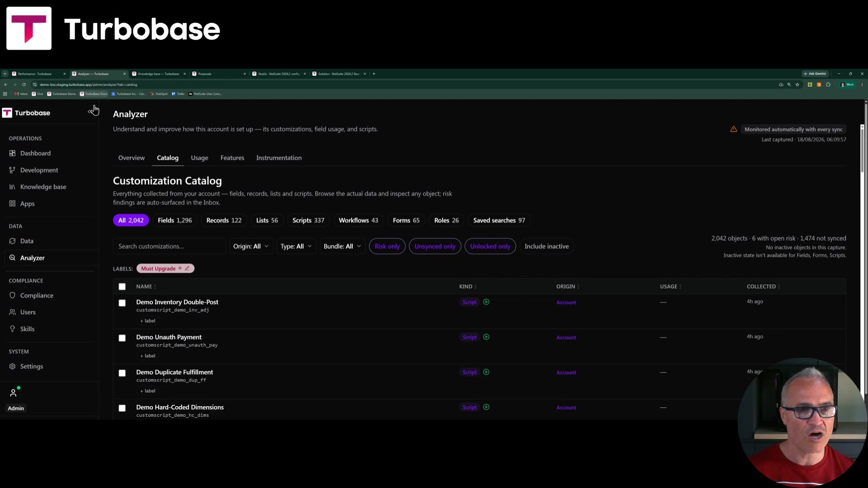Click the warning triangle beside monitored status
868x488 pixels.
pyautogui.click(x=733, y=129)
